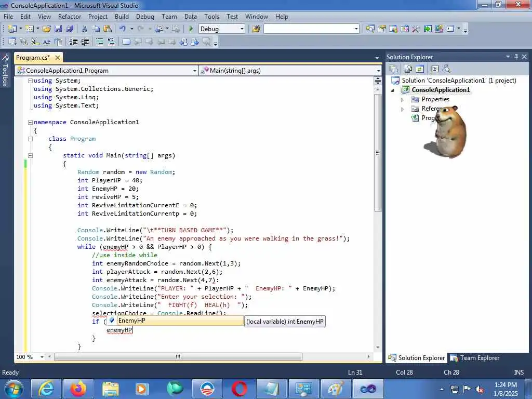Launch Firefox from the taskbar
This screenshot has height=399, width=532.
tap(79, 389)
